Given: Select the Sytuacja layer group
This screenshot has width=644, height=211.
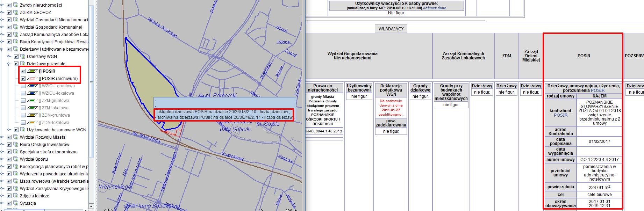Looking at the screenshot, I should click(x=28, y=203).
